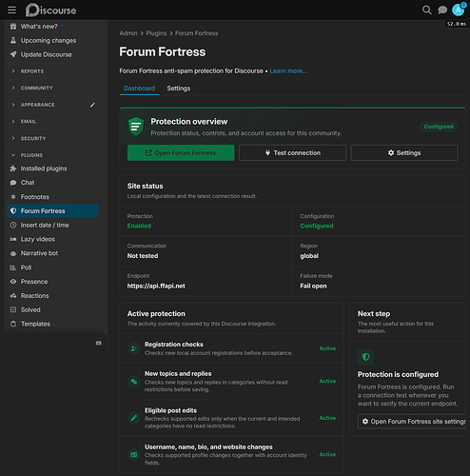Expand the Security section
The width and height of the screenshot is (470, 476).
click(x=33, y=138)
